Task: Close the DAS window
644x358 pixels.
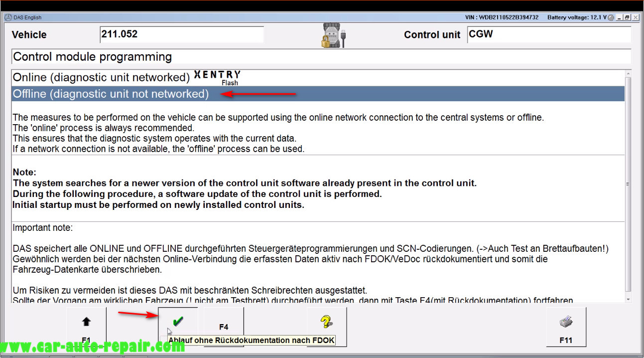Action: point(636,17)
